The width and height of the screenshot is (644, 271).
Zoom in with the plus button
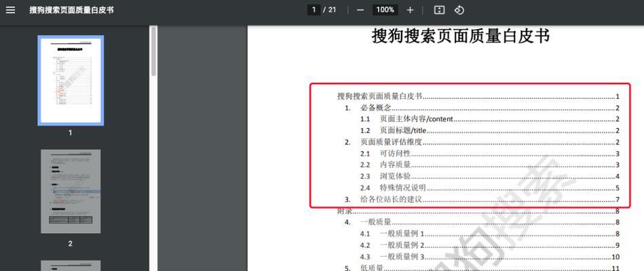click(x=410, y=10)
